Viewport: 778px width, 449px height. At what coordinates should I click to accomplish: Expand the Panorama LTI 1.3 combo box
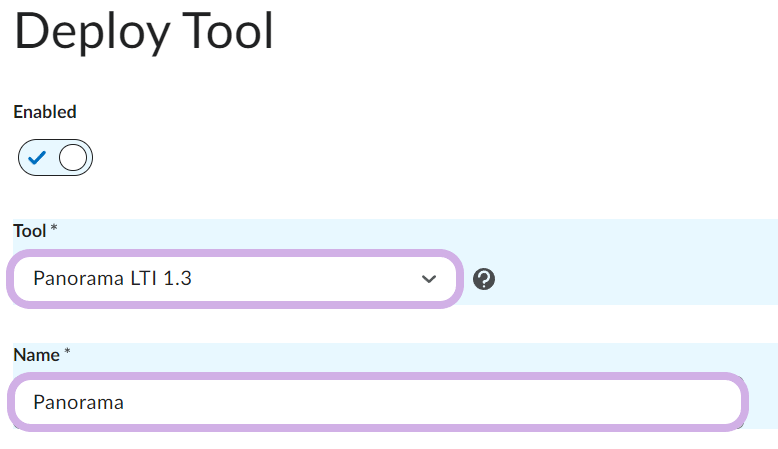point(235,279)
